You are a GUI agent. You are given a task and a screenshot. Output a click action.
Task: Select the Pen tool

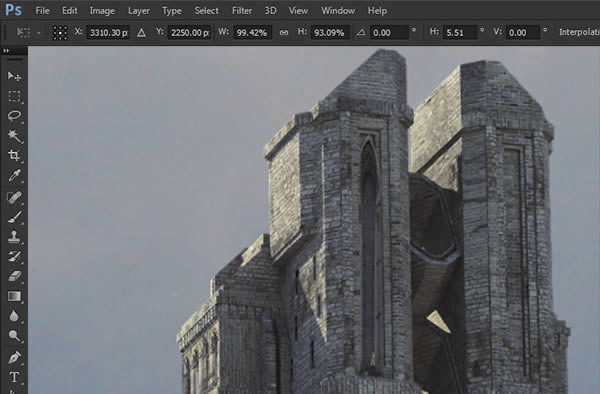[14, 357]
